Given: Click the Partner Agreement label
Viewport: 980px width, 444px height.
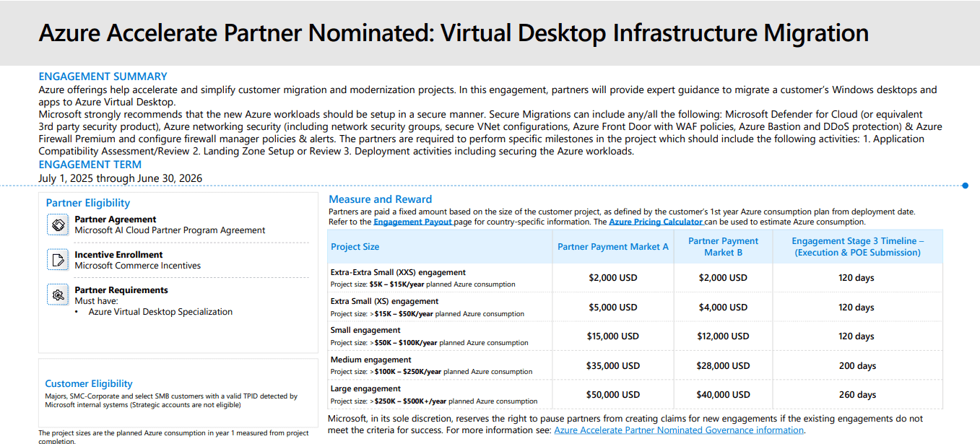Looking at the screenshot, I should pyautogui.click(x=116, y=219).
